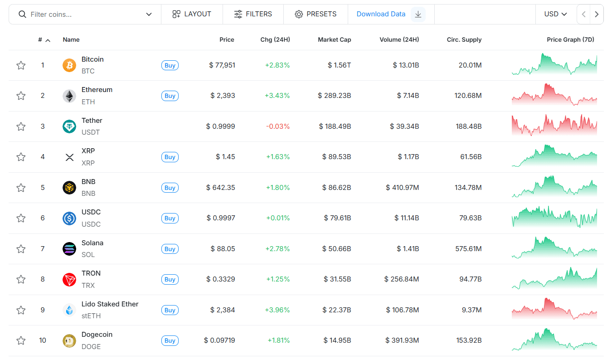This screenshot has width=612, height=364.
Task: Click the download arrow icon
Action: [418, 14]
